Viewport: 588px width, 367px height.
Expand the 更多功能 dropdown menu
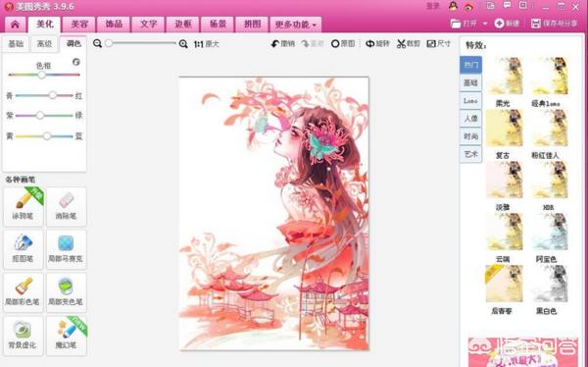click(x=296, y=25)
